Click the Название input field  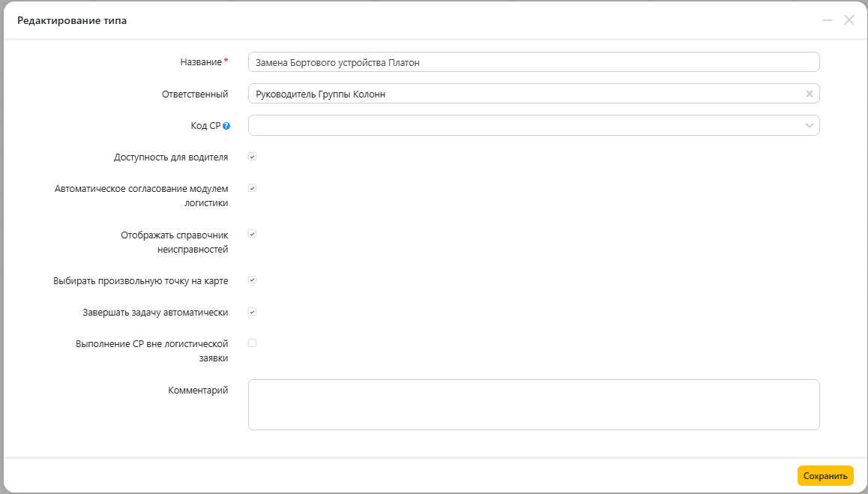(534, 62)
